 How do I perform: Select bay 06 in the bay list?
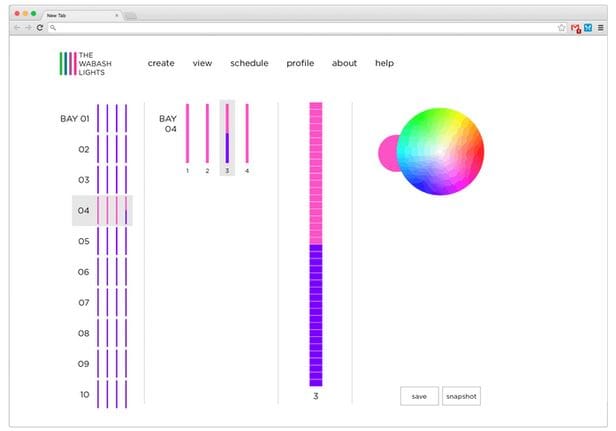click(102, 272)
